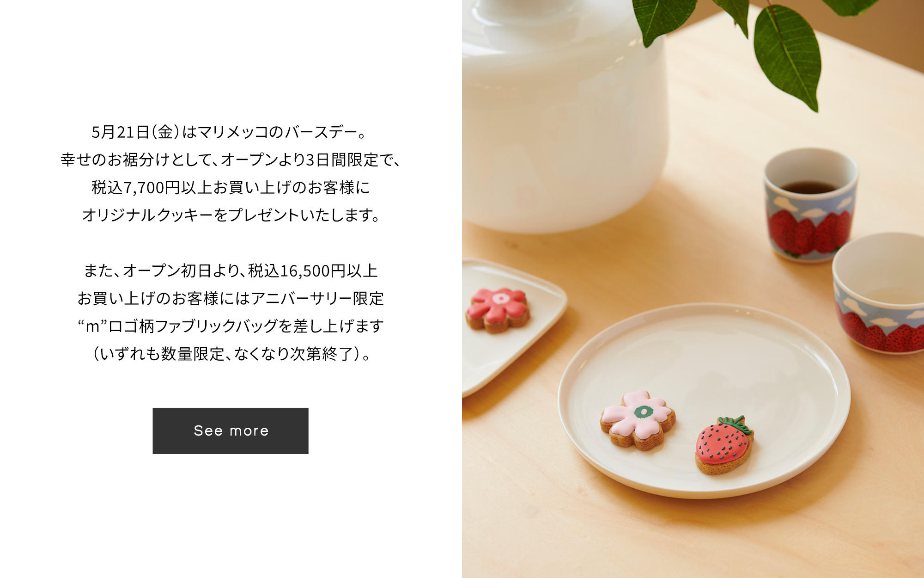Select the strawberry-pattern cup holding dark tea
Viewport: 924px width, 578px height.
[x=810, y=205]
